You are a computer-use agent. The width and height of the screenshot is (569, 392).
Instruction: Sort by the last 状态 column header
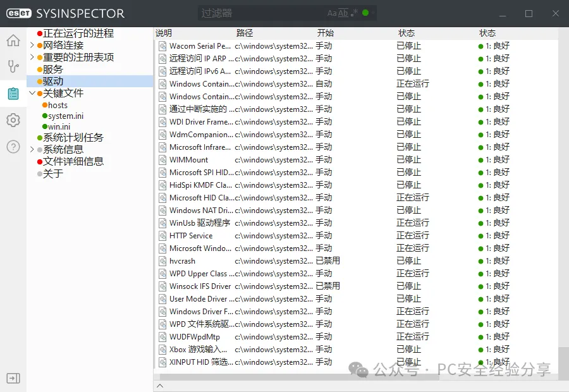tap(487, 33)
